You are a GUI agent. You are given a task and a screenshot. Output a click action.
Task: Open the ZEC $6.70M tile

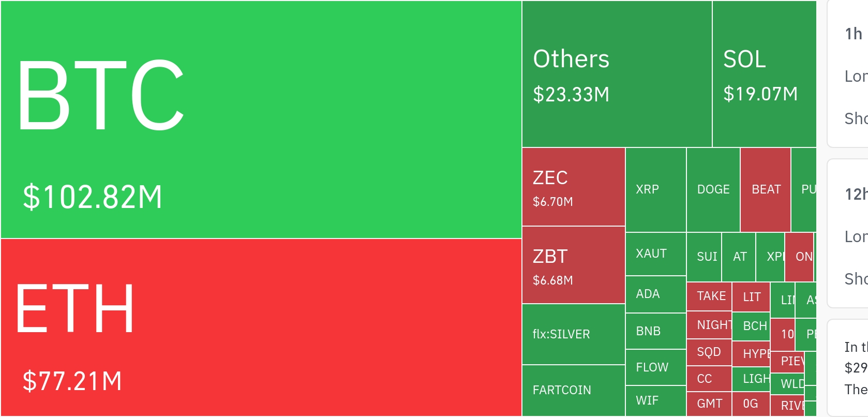[573, 187]
